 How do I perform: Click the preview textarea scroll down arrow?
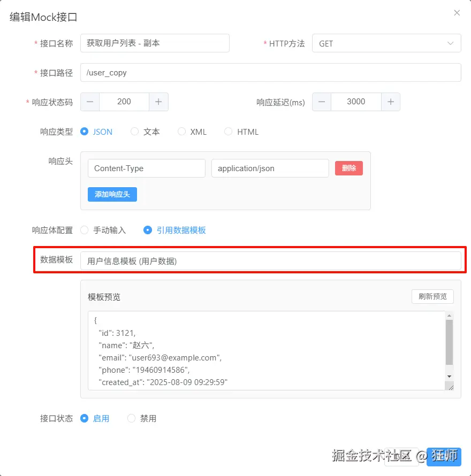point(449,377)
